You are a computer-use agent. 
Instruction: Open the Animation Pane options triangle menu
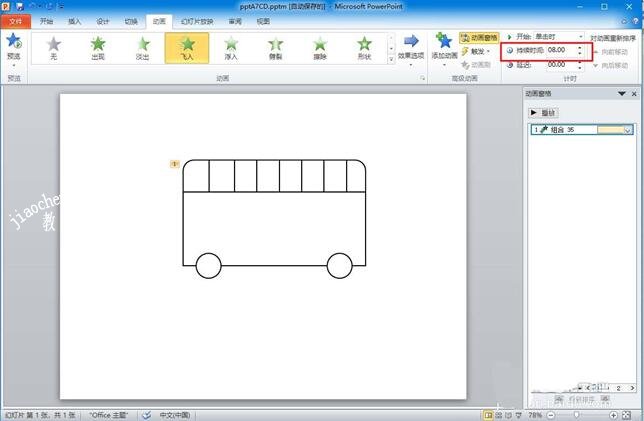coord(622,94)
